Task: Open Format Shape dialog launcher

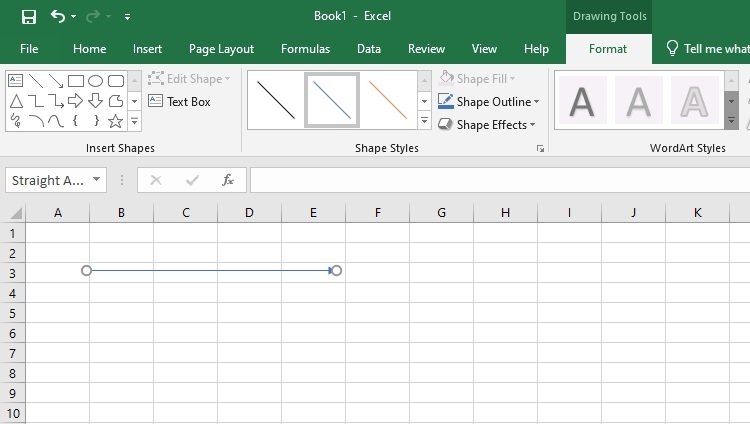Action: (x=540, y=149)
